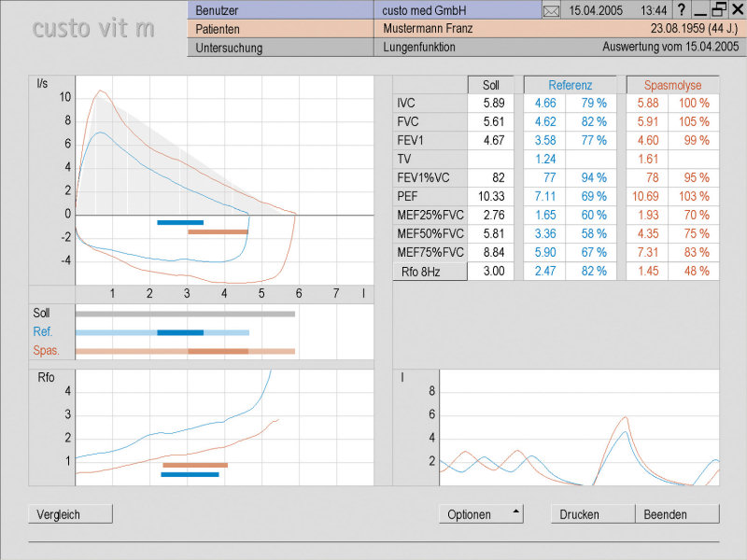747x560 pixels.
Task: Close the application with the X icon
Action: click(x=736, y=10)
